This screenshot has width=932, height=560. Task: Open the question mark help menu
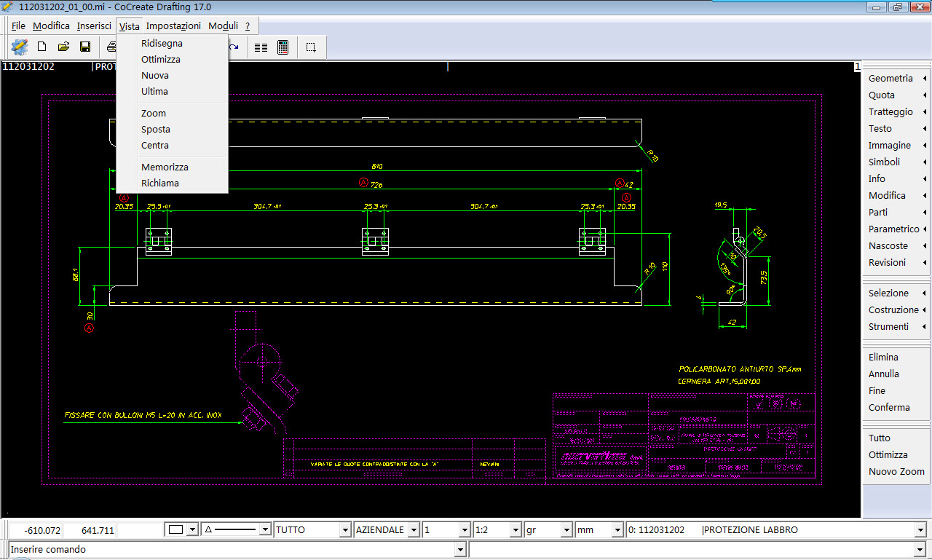coord(248,25)
